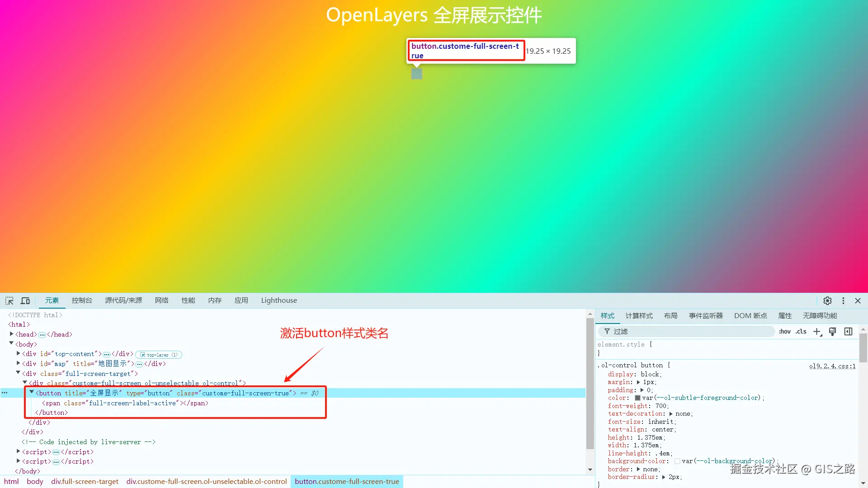Toggle the .cls class editor button

click(x=801, y=332)
